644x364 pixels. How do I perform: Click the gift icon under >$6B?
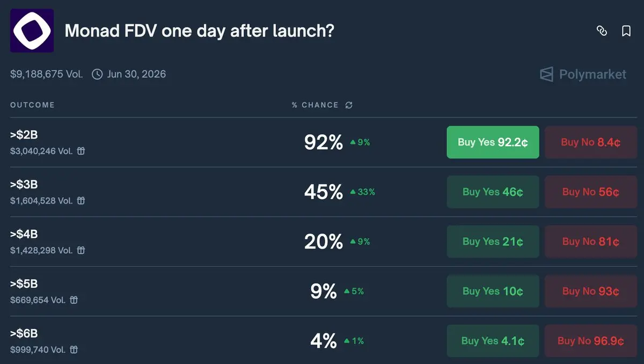tap(74, 350)
